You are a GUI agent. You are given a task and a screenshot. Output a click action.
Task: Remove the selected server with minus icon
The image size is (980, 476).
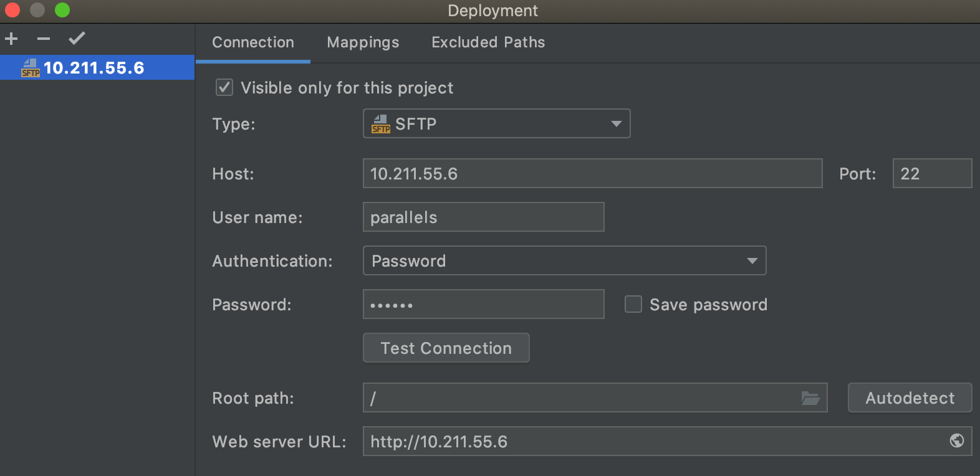click(x=43, y=39)
